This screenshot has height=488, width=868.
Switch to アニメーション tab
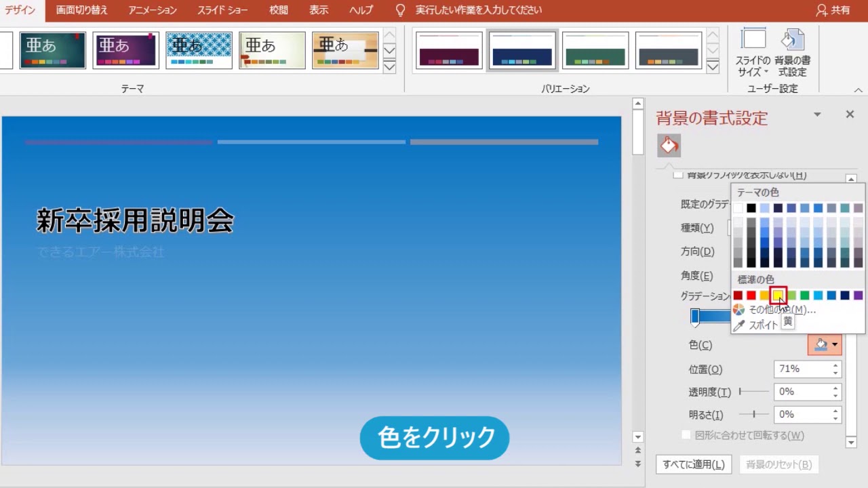pyautogui.click(x=153, y=10)
